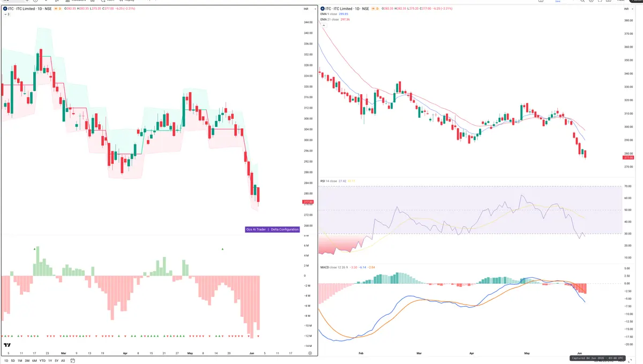Click -14 M on the volume delta scale
This screenshot has width=643, height=364.
click(308, 346)
